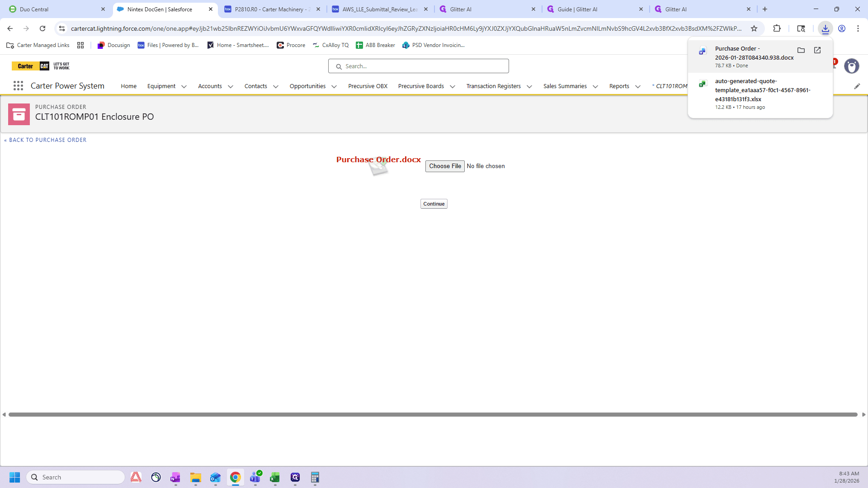Click the Chrome downloads icon
868x488 pixels.
click(x=826, y=28)
